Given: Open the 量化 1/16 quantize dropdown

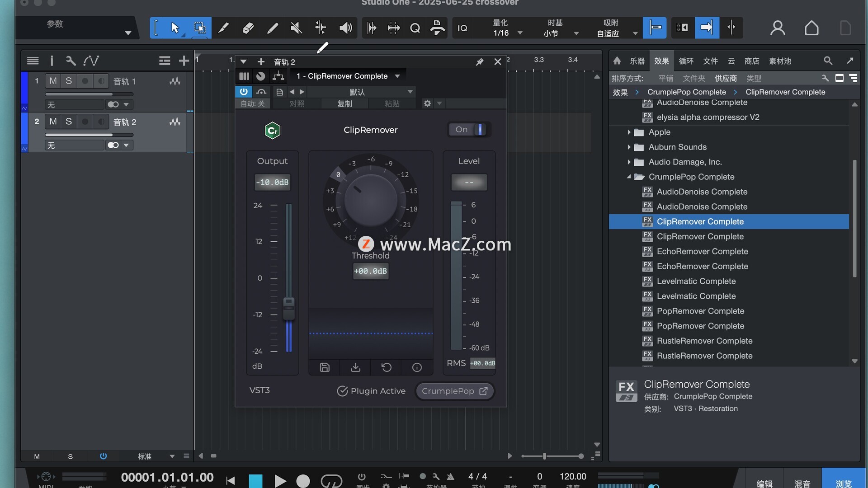Looking at the screenshot, I should pos(507,28).
